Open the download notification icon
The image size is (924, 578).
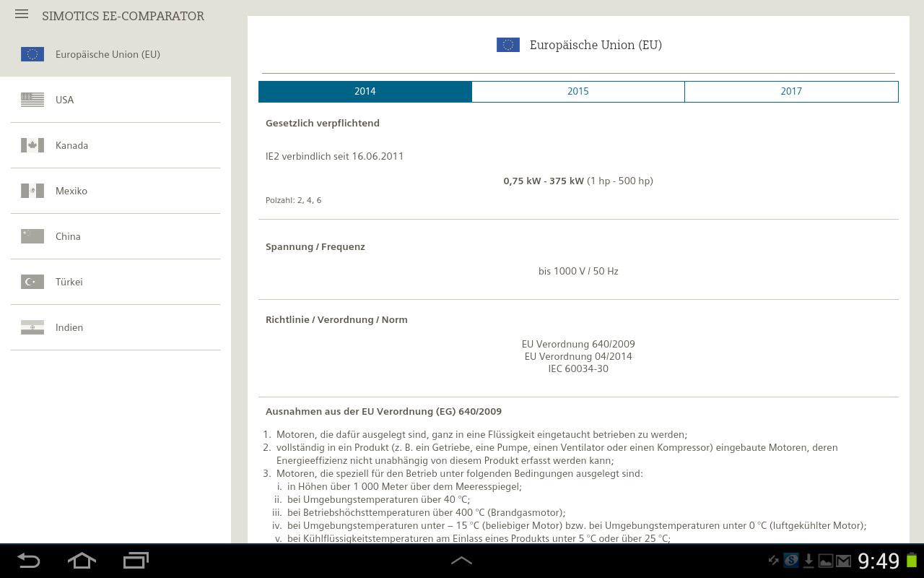coord(808,561)
